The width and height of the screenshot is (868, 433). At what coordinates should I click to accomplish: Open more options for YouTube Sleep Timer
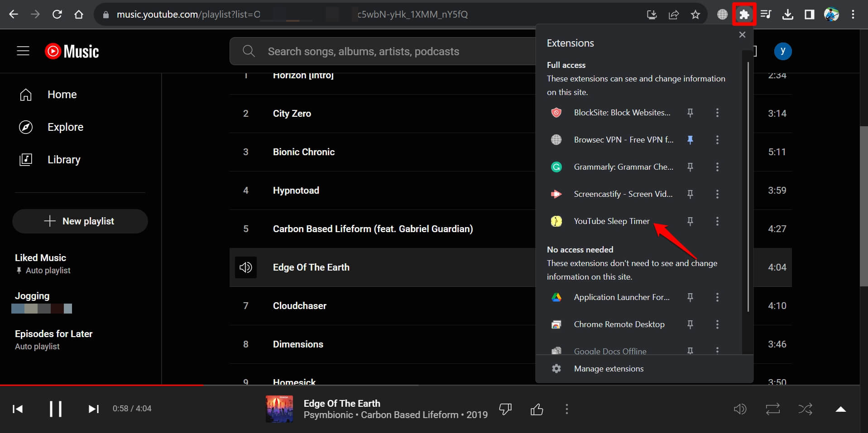[x=717, y=221]
